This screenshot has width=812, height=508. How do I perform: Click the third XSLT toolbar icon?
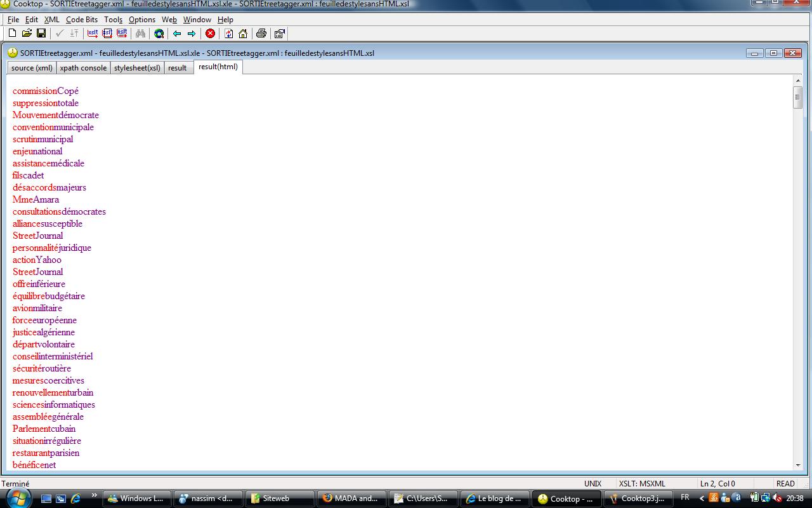122,33
